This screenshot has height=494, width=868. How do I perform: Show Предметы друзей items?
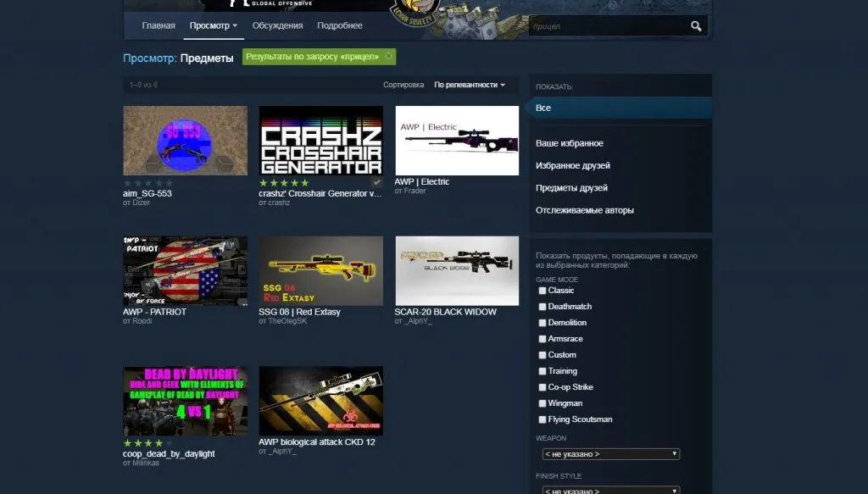(x=571, y=187)
